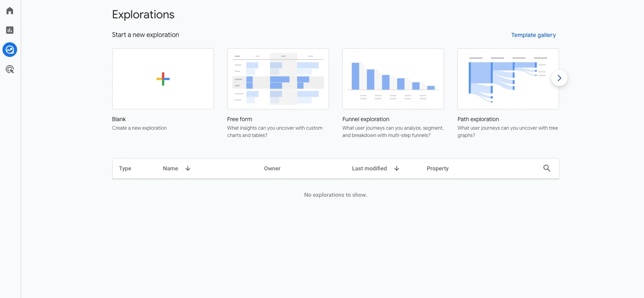Click the colorful plus icon for Blank

(x=163, y=79)
